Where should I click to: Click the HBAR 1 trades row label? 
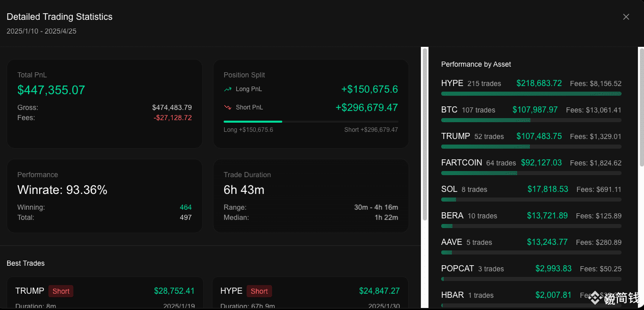coord(467,295)
